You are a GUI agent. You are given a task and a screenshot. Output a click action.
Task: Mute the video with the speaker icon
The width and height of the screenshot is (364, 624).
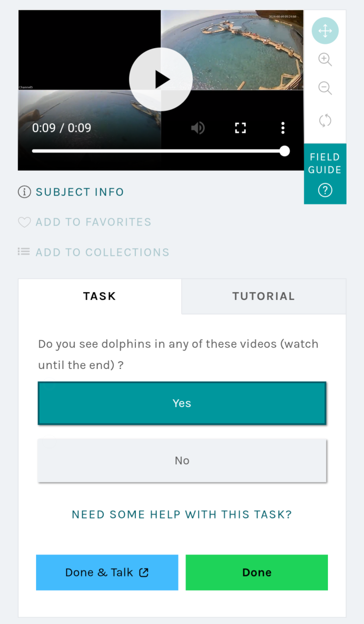pos(197,128)
